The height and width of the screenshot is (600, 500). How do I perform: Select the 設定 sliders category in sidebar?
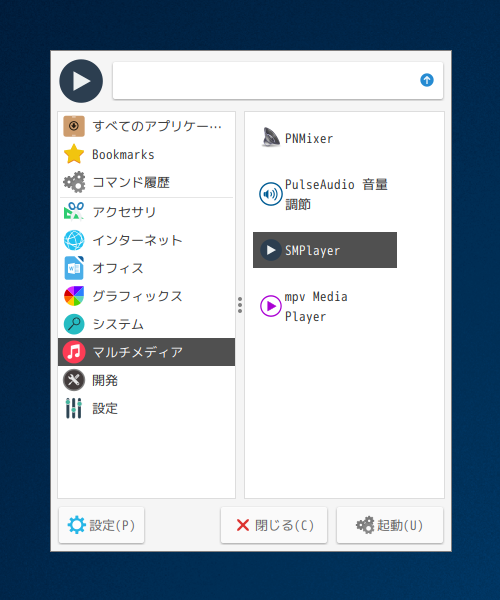(x=146, y=408)
